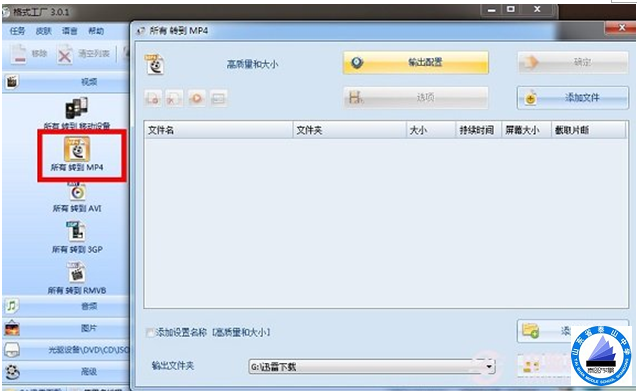The width and height of the screenshot is (637, 391).
Task: Click the orange play preview icon
Action: 197,98
